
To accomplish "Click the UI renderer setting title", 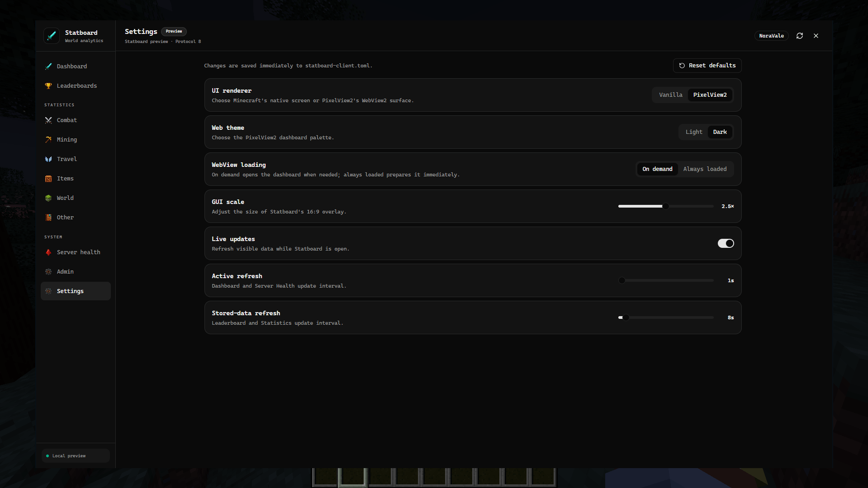I will click(x=232, y=91).
